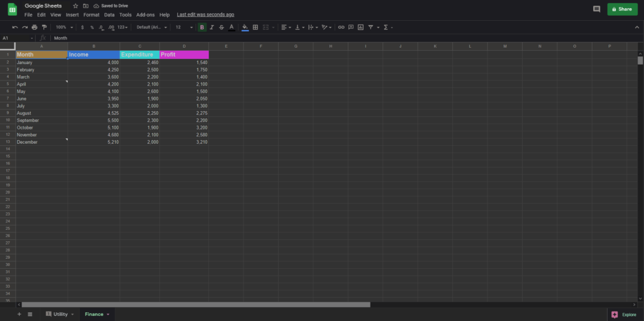This screenshot has height=321, width=644.
Task: Select the Expenditure header cell
Action: tap(140, 55)
